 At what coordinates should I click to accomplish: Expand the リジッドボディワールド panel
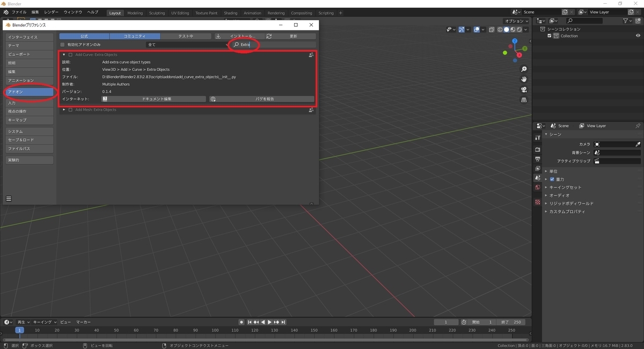(x=546, y=203)
